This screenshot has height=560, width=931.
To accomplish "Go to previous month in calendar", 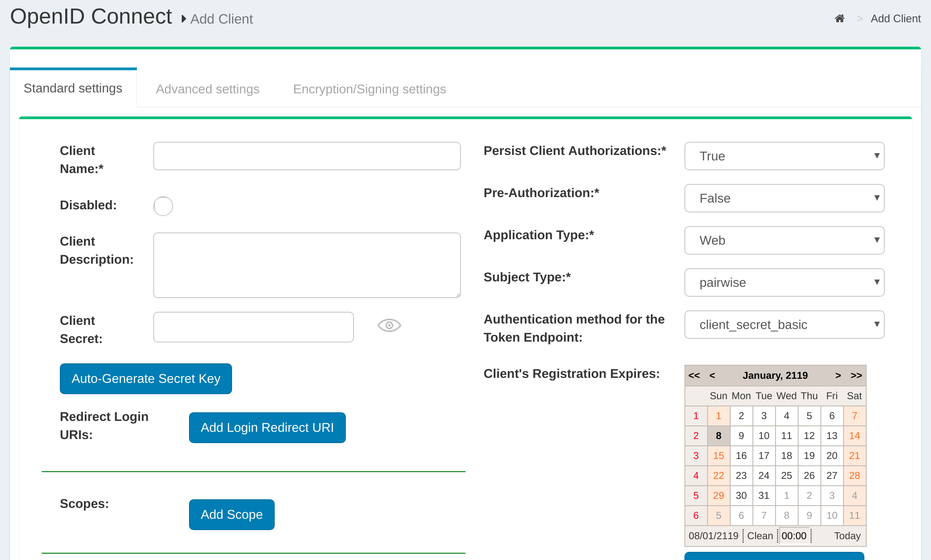I will click(712, 376).
